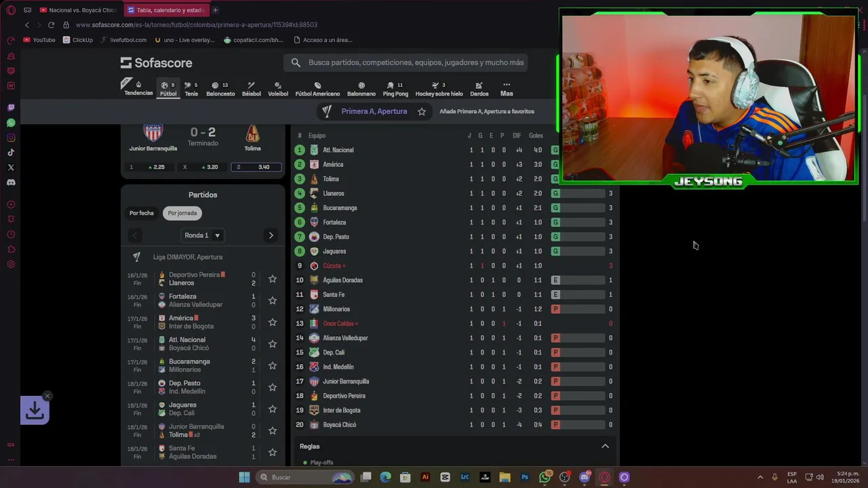Open the Ronda 1 dropdown
The width and height of the screenshot is (868, 488).
pyautogui.click(x=203, y=235)
